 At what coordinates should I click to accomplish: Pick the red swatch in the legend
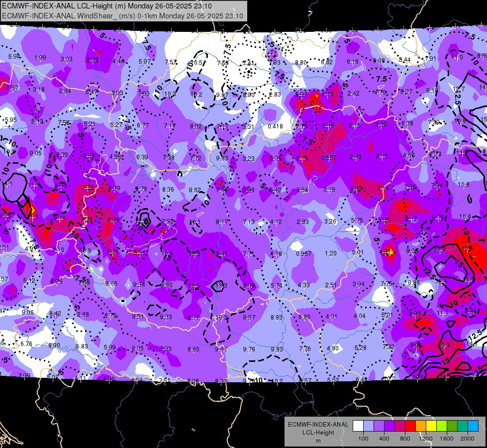point(410,426)
